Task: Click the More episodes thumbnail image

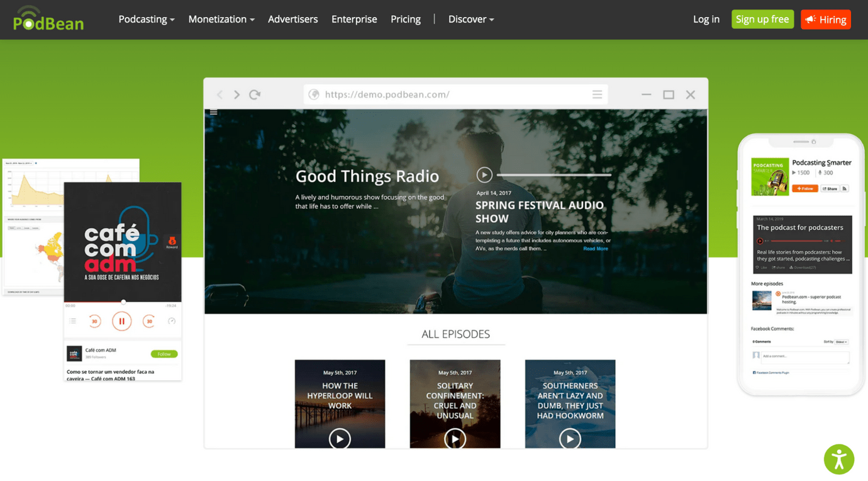Action: coord(762,300)
